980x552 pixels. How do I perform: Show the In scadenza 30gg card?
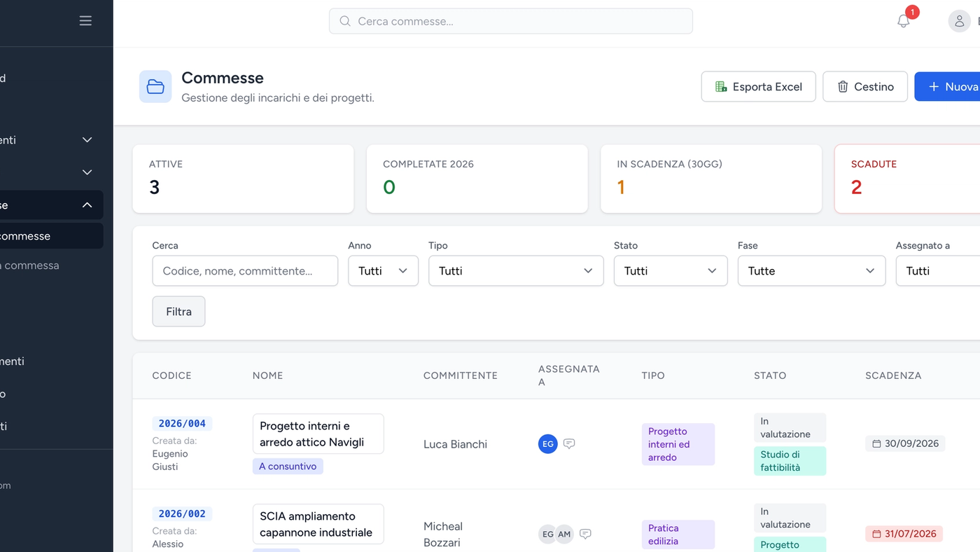pyautogui.click(x=711, y=179)
